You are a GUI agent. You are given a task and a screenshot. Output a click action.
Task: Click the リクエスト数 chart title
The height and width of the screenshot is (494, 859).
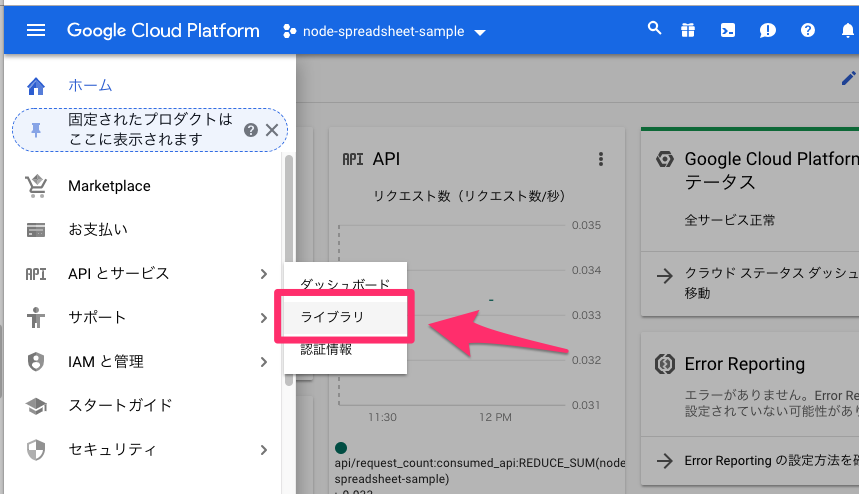click(x=468, y=196)
